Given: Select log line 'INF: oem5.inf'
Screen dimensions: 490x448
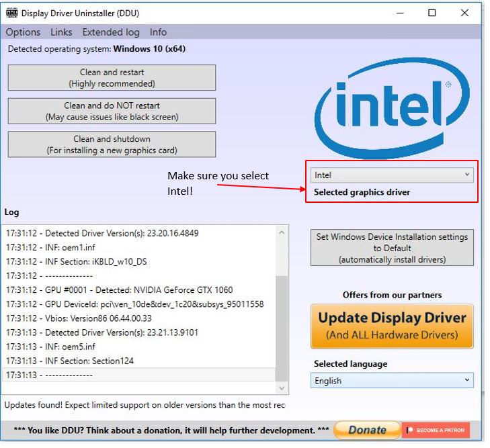Looking at the screenshot, I should (x=139, y=347).
